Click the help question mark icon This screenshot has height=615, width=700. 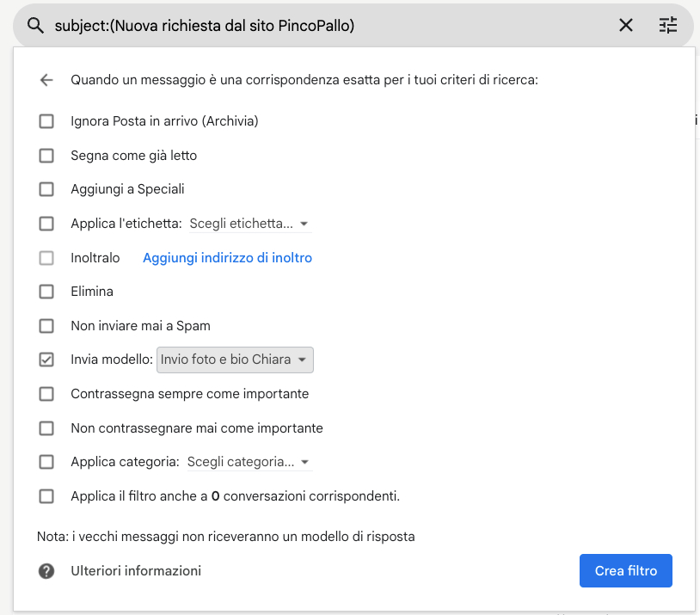(x=46, y=571)
